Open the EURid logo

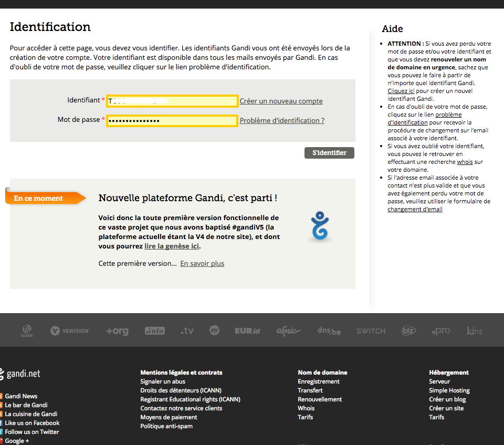click(247, 331)
